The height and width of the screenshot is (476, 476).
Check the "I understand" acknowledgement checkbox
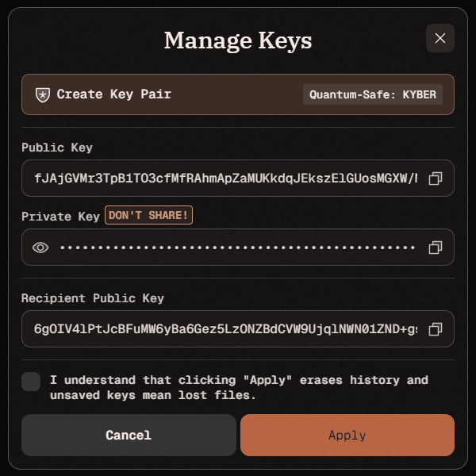point(31,381)
